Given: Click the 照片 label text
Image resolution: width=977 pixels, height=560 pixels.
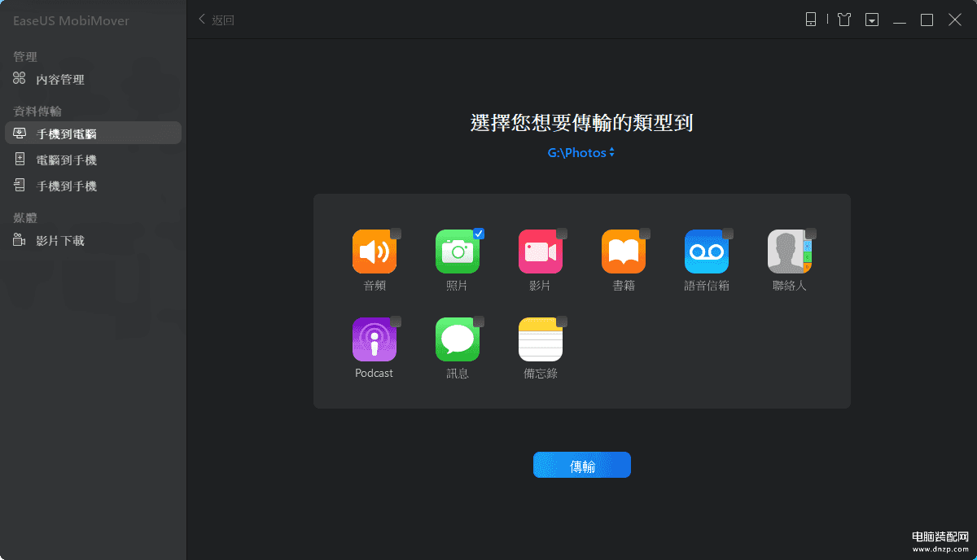Looking at the screenshot, I should click(x=458, y=286).
